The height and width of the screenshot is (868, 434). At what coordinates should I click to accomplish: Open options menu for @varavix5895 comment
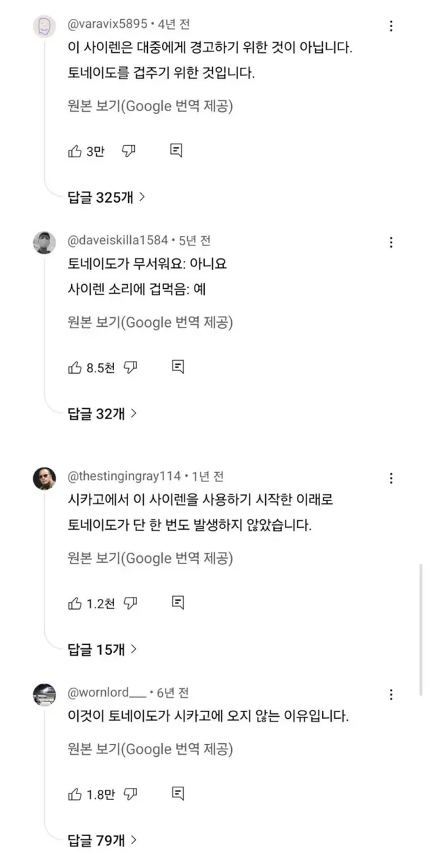[391, 26]
